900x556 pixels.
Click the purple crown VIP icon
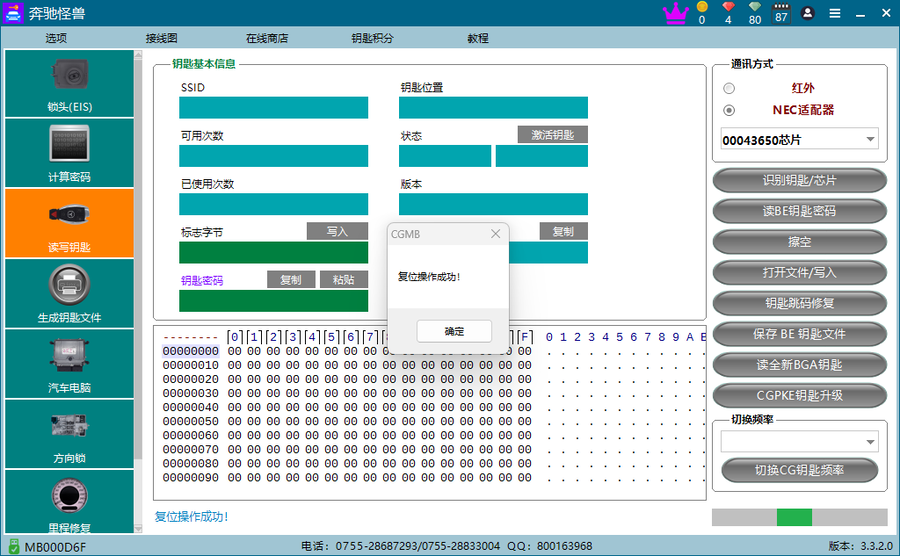click(676, 13)
